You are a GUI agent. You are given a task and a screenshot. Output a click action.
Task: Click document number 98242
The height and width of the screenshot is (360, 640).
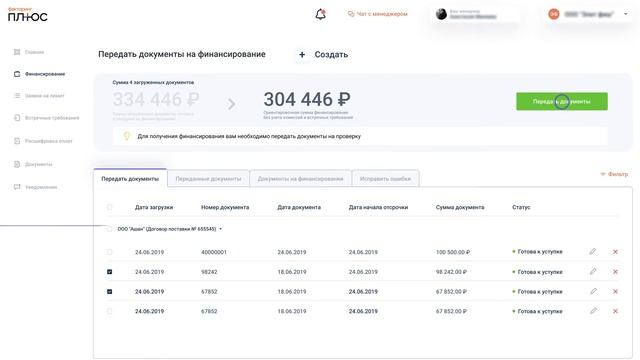tap(209, 272)
